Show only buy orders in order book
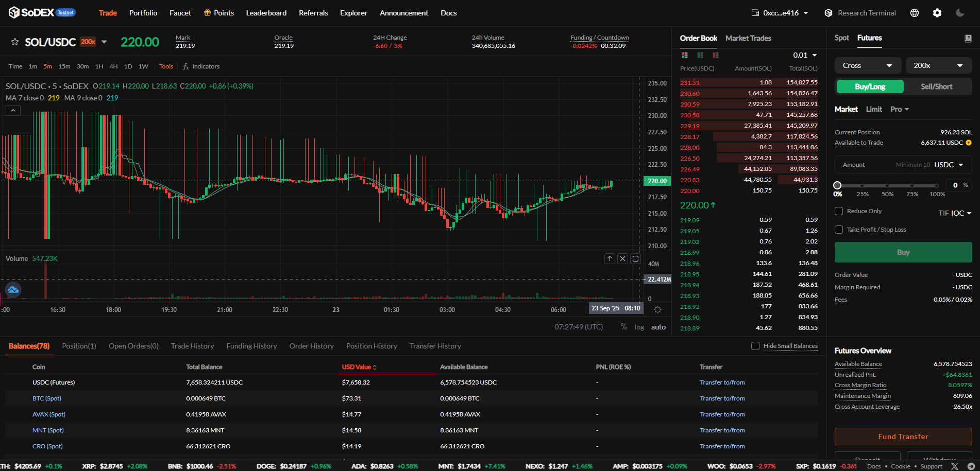This screenshot has width=980, height=471. coord(700,55)
